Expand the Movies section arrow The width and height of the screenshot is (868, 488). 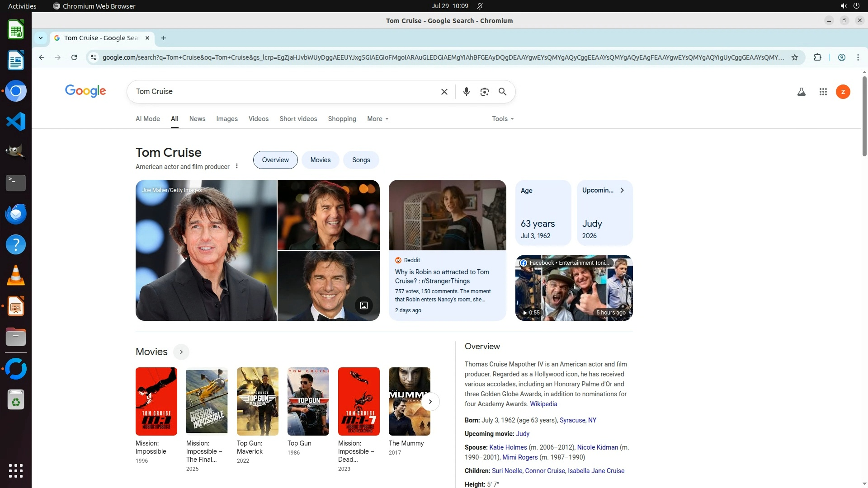click(181, 352)
